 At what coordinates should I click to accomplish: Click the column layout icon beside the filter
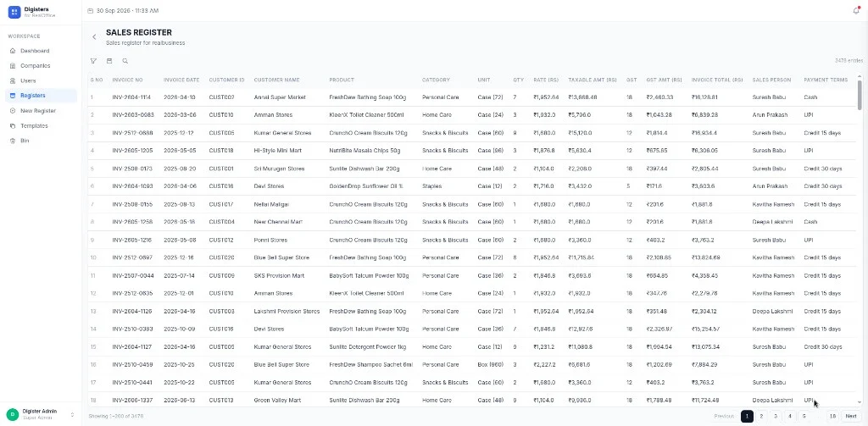pyautogui.click(x=109, y=61)
